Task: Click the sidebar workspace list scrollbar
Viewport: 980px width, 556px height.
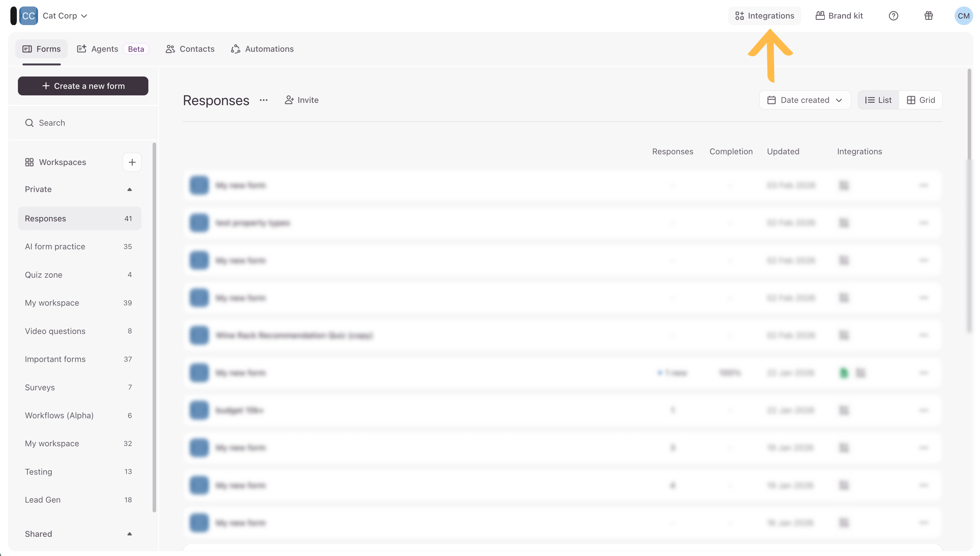Action: [154, 327]
